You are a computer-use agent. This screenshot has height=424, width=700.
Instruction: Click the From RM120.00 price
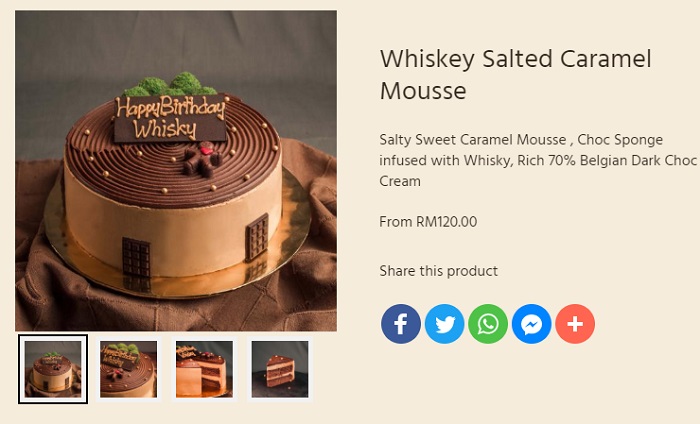(428, 222)
